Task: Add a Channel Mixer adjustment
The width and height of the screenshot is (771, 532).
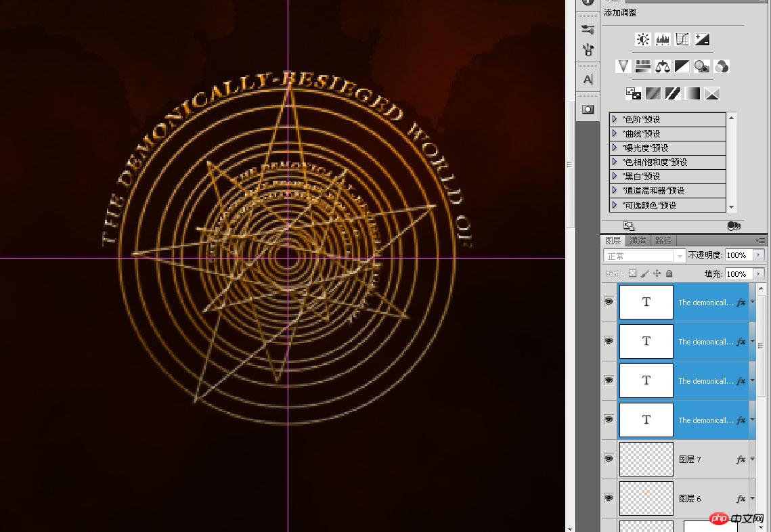Action: click(x=722, y=66)
